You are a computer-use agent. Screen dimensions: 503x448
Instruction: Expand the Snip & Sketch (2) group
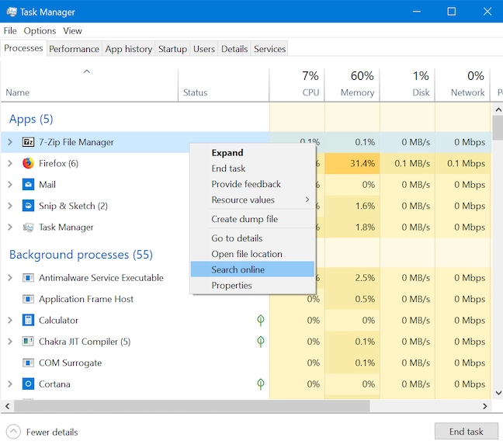[10, 206]
